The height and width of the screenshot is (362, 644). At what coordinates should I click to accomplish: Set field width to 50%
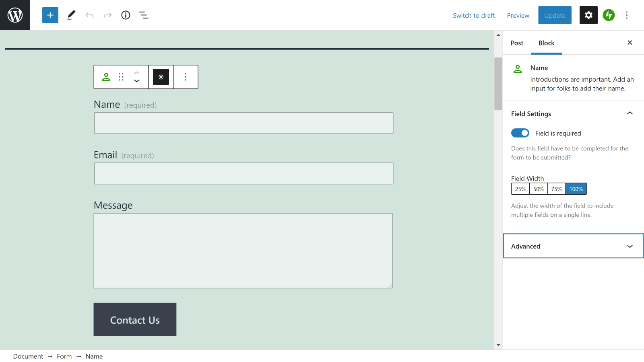click(x=539, y=189)
